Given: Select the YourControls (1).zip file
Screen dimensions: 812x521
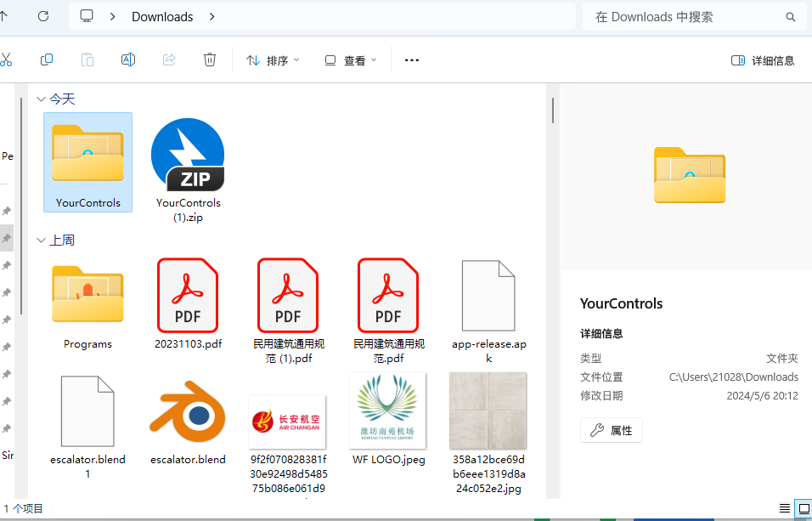Looking at the screenshot, I should (188, 169).
